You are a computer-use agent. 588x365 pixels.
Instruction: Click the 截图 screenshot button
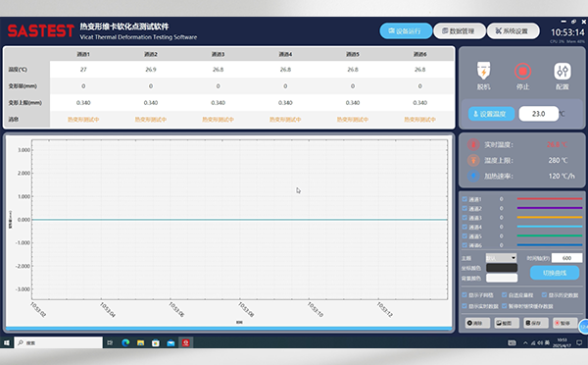click(507, 323)
